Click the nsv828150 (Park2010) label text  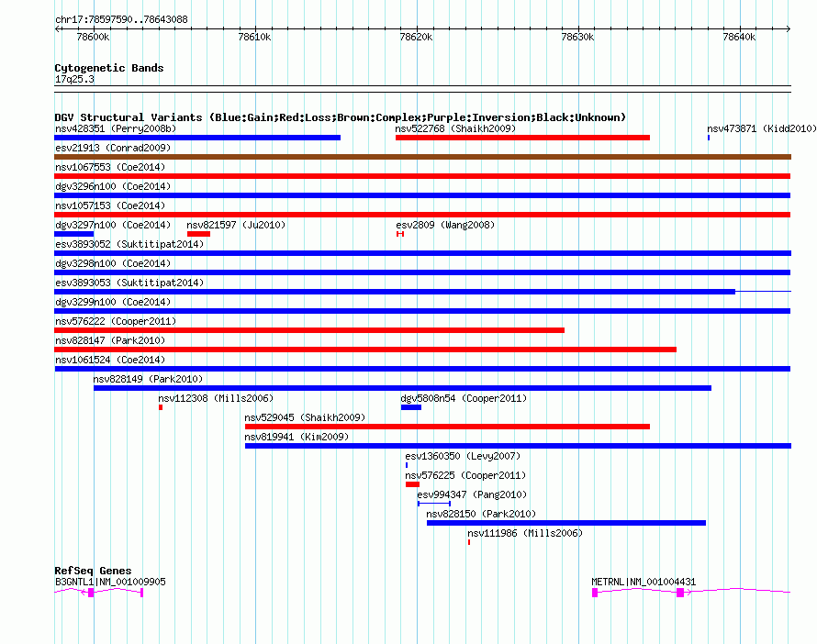pyautogui.click(x=481, y=514)
